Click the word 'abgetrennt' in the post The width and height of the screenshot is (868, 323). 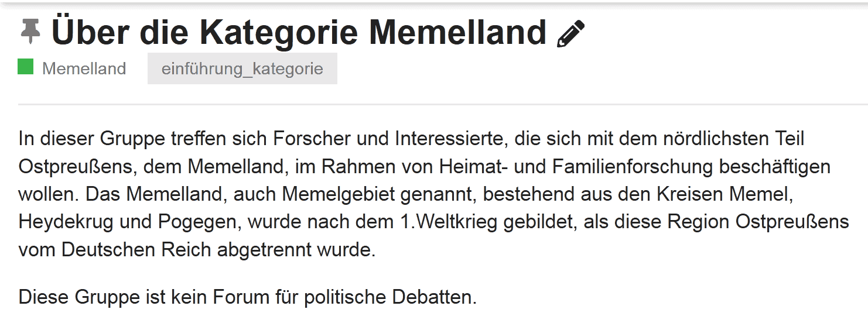click(x=266, y=250)
